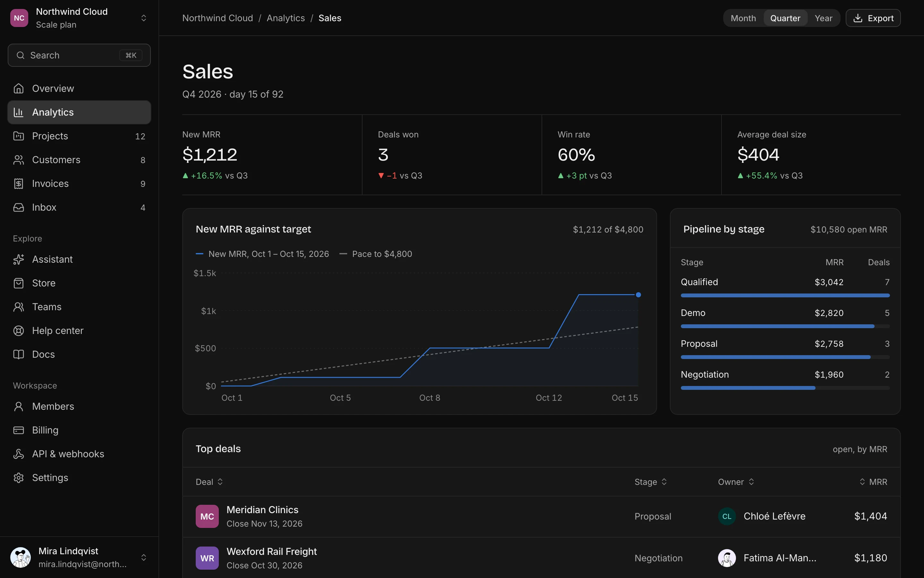The image size is (924, 578).
Task: Open the Overview home icon
Action: 18,88
